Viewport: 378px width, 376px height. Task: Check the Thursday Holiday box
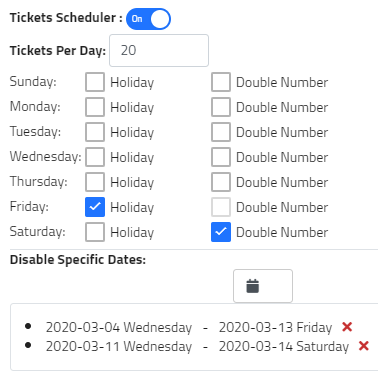95,182
